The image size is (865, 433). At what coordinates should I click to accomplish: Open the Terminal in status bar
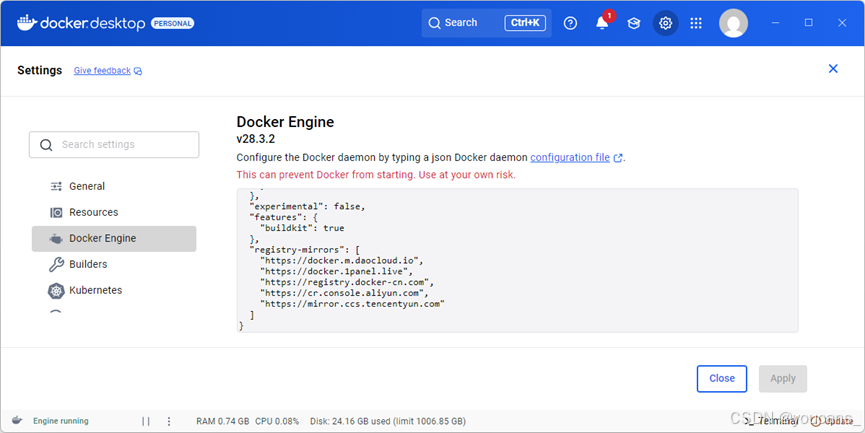point(772,421)
